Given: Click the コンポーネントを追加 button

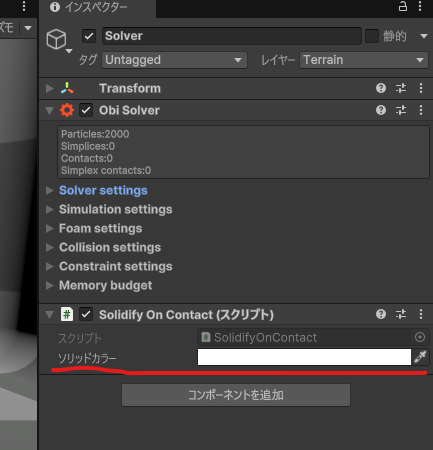Looking at the screenshot, I should [236, 395].
